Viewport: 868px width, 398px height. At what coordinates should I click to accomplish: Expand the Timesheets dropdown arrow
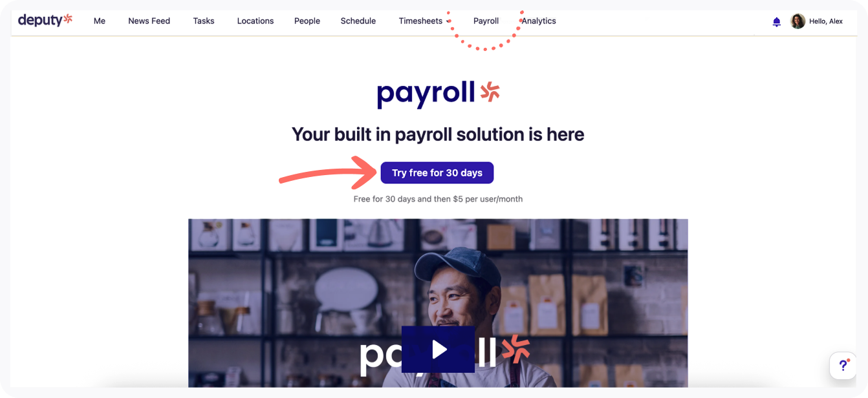[x=448, y=21]
